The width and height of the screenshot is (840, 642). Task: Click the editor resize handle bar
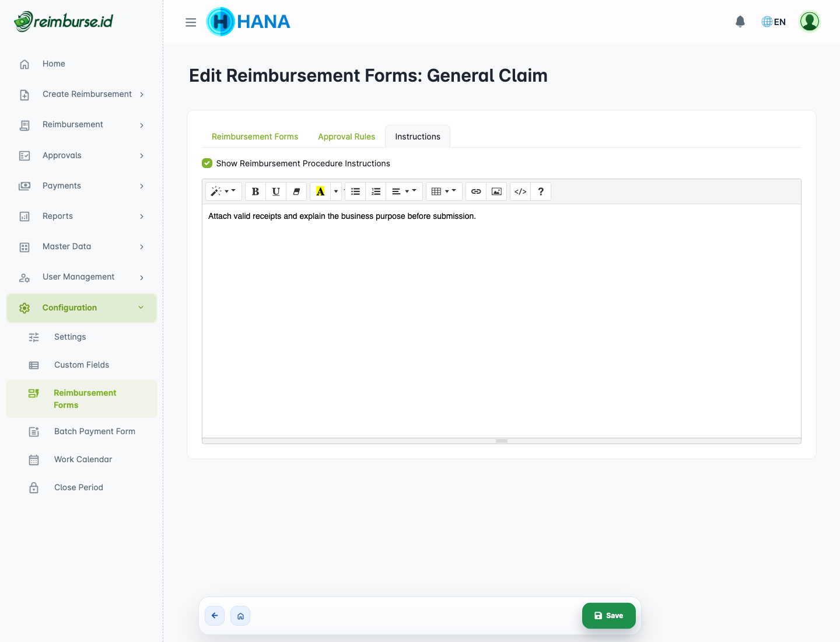(x=502, y=441)
